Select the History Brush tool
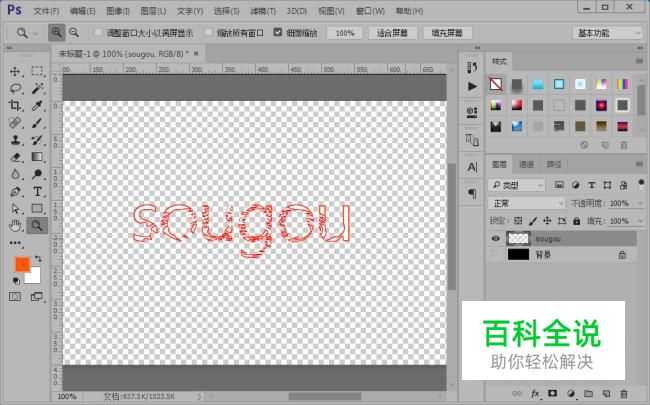The image size is (650, 405). [x=37, y=140]
